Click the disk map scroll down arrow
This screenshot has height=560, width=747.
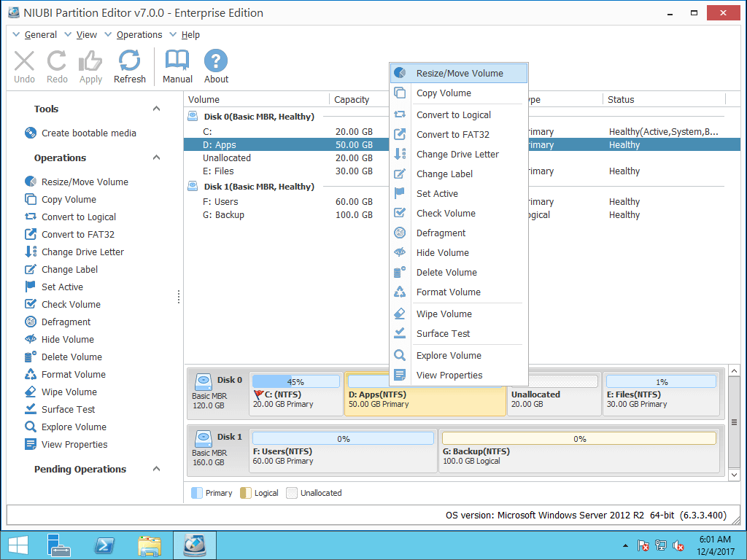click(x=734, y=475)
